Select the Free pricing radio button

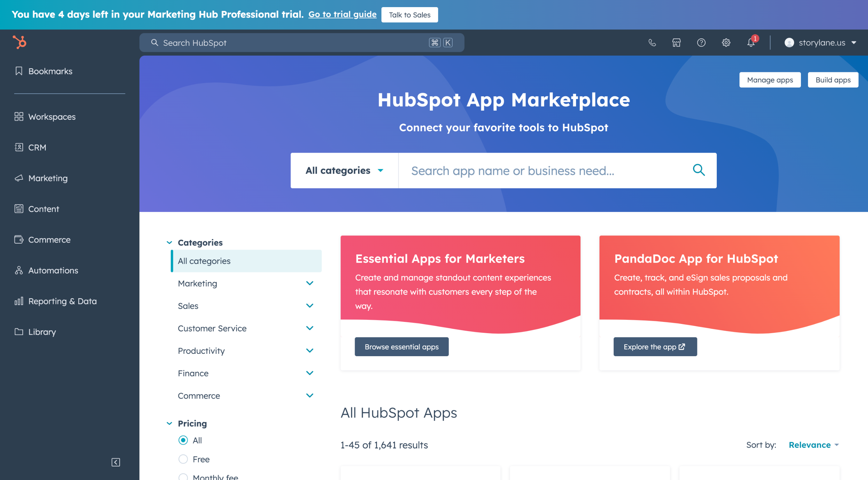pos(183,459)
